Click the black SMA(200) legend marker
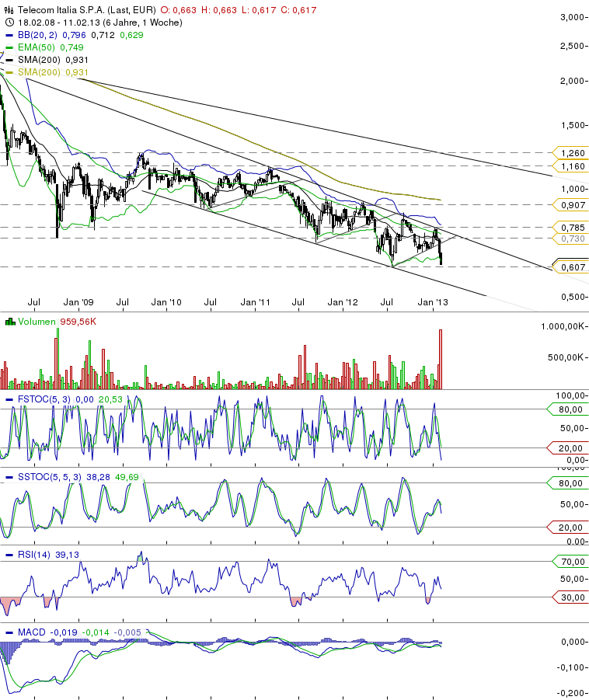Viewport: 589px width, 700px height. coord(9,60)
